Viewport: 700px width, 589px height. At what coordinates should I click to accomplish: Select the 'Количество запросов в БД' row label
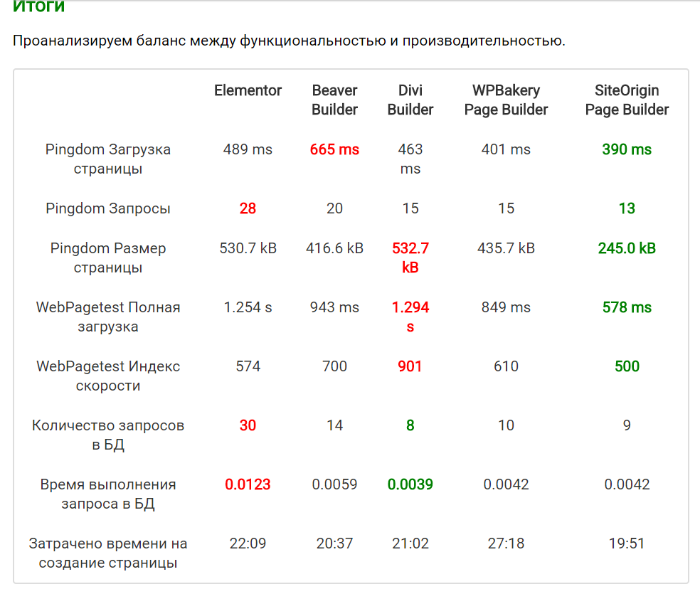tap(108, 435)
